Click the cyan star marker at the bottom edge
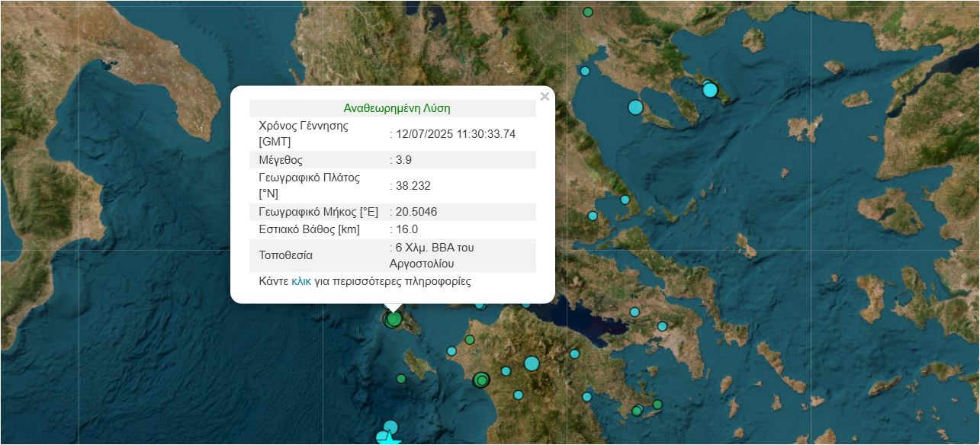This screenshot has height=445, width=980. click(x=390, y=440)
